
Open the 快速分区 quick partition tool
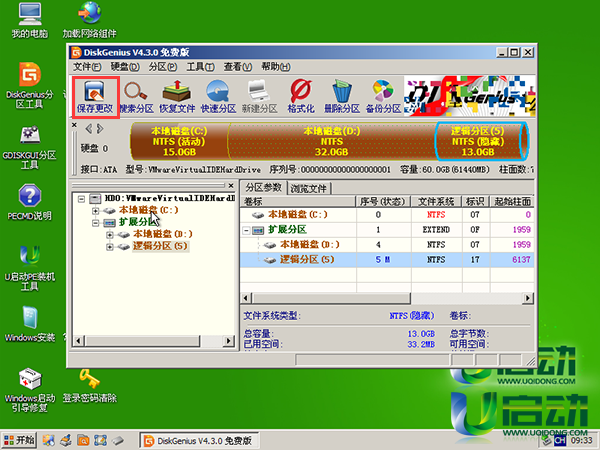pyautogui.click(x=218, y=97)
